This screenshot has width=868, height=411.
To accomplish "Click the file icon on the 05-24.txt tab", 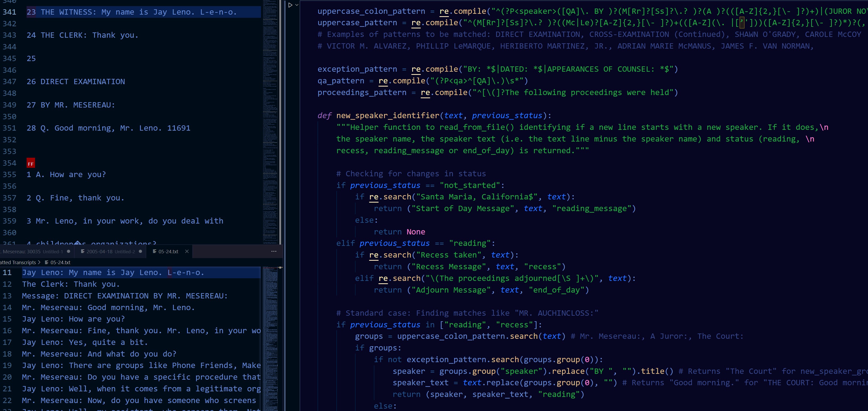I will point(155,251).
